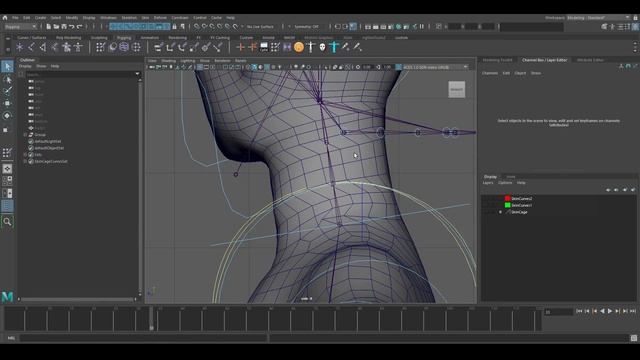Toggle visibility column of the SkinCage layer
This screenshot has width=640, height=360.
[486, 212]
